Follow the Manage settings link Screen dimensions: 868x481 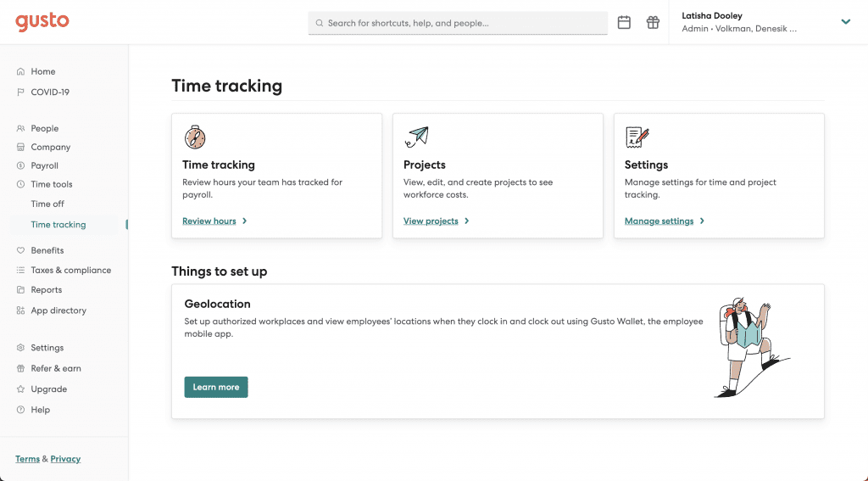click(659, 221)
